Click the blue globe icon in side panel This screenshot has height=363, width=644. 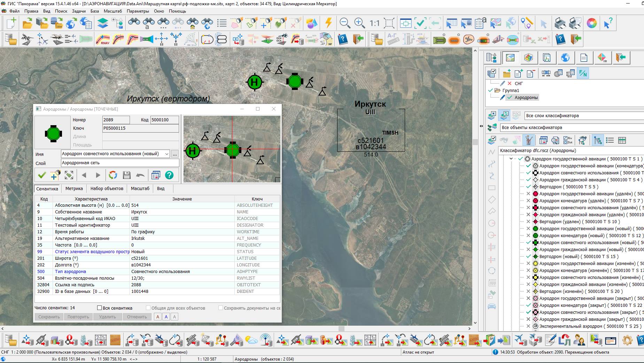point(565,58)
